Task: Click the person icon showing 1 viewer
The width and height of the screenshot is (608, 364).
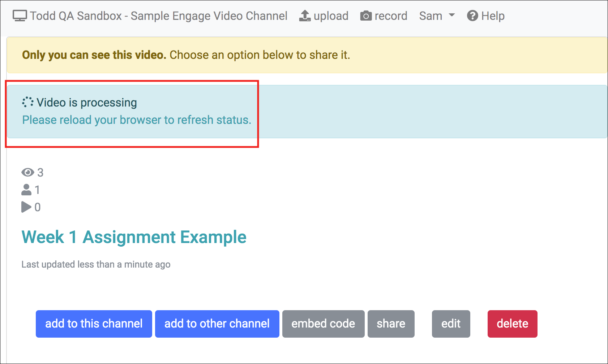Action: [26, 190]
